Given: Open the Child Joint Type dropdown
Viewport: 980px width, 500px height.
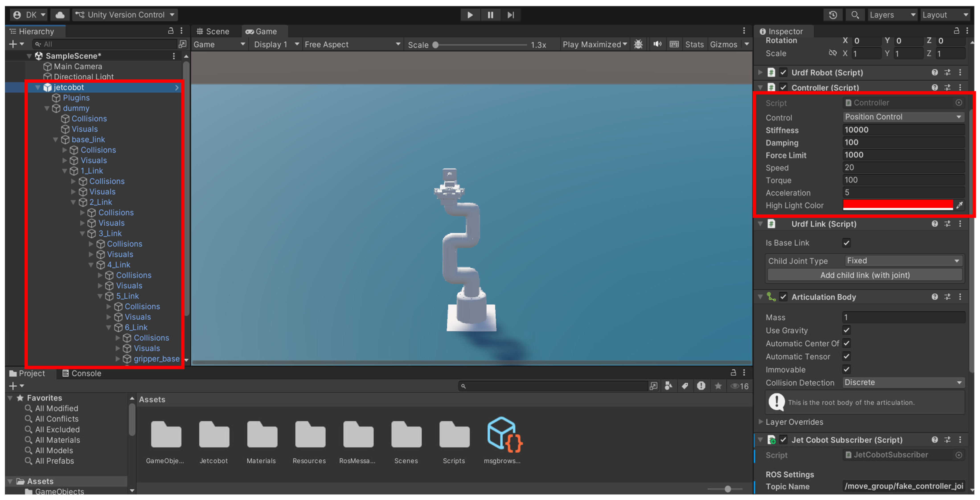Looking at the screenshot, I should [x=904, y=261].
